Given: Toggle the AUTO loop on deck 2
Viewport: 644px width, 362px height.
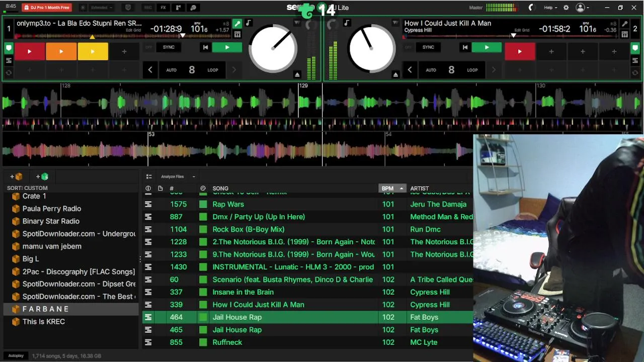Looking at the screenshot, I should [x=431, y=70].
